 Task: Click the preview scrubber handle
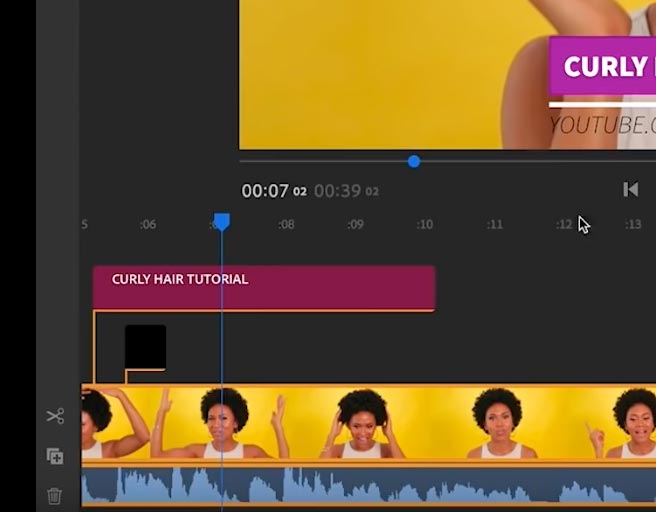tap(414, 161)
